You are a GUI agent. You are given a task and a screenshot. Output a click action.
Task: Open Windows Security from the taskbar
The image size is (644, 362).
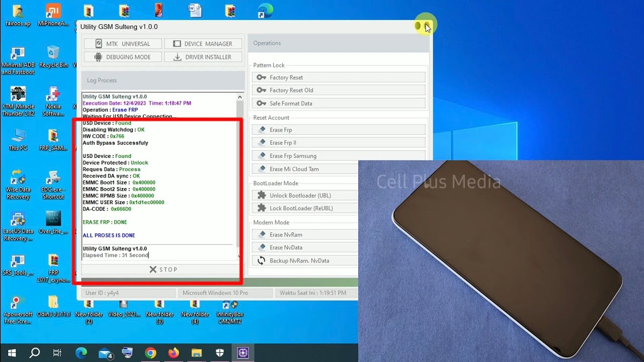click(220, 352)
